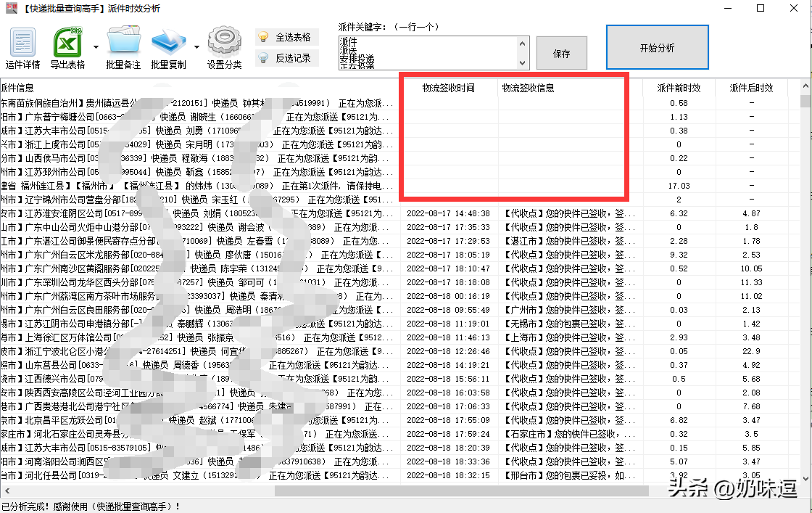This screenshot has height=513, width=812.
Task: Select sign time 2022-08-17 17:29:53
Action: (x=449, y=241)
